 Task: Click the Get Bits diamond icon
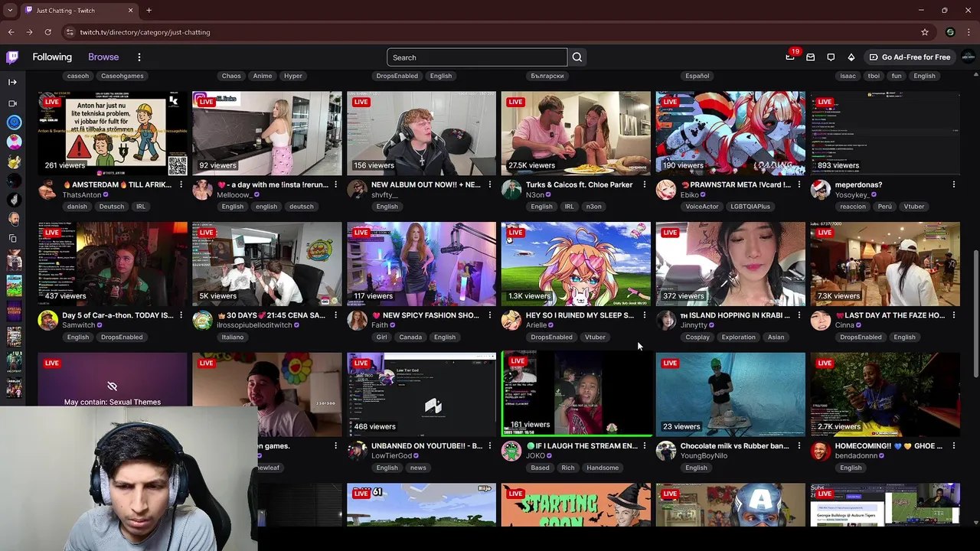(x=851, y=57)
